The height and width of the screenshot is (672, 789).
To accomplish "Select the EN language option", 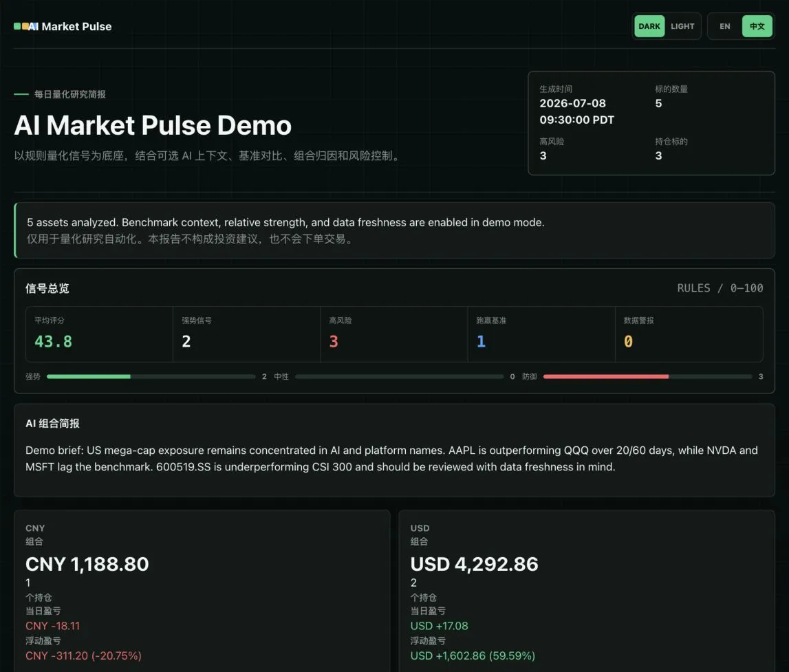I will [724, 26].
